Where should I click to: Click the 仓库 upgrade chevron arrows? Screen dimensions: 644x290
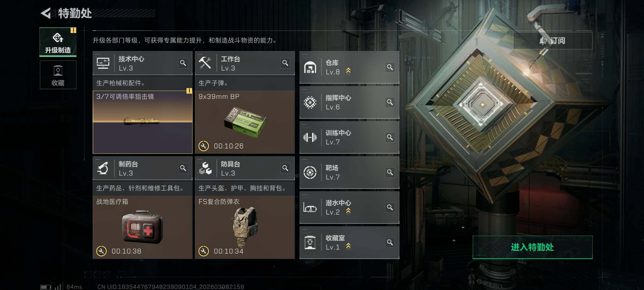[348, 71]
